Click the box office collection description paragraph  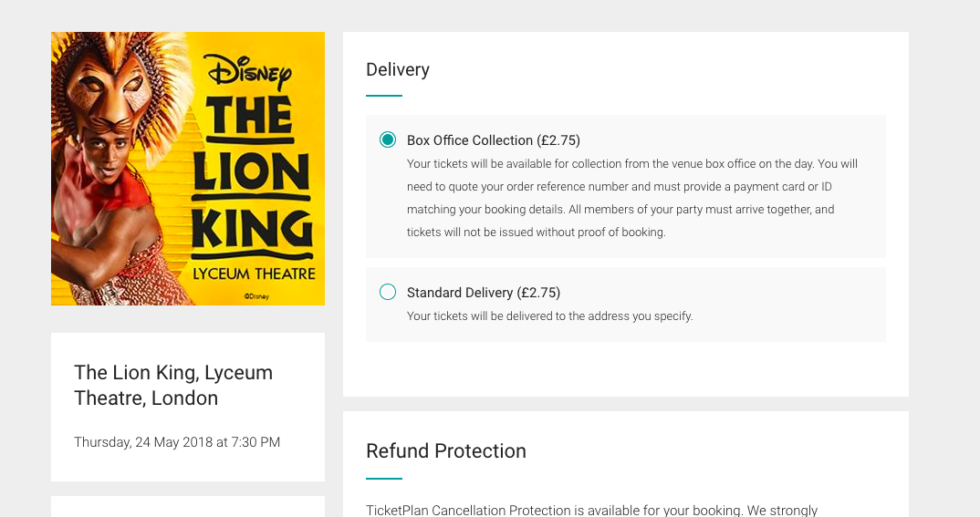point(631,198)
